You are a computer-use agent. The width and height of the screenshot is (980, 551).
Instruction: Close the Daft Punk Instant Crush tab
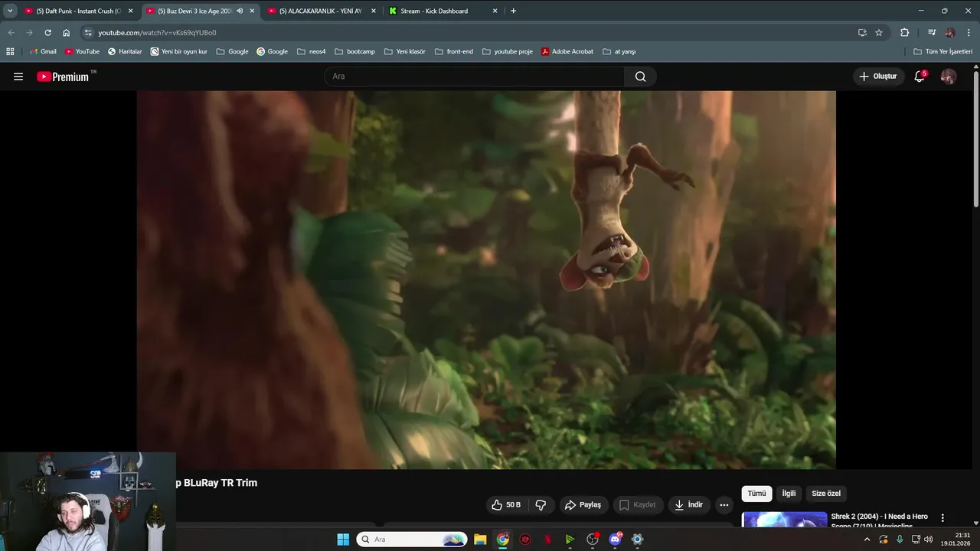coord(130,11)
